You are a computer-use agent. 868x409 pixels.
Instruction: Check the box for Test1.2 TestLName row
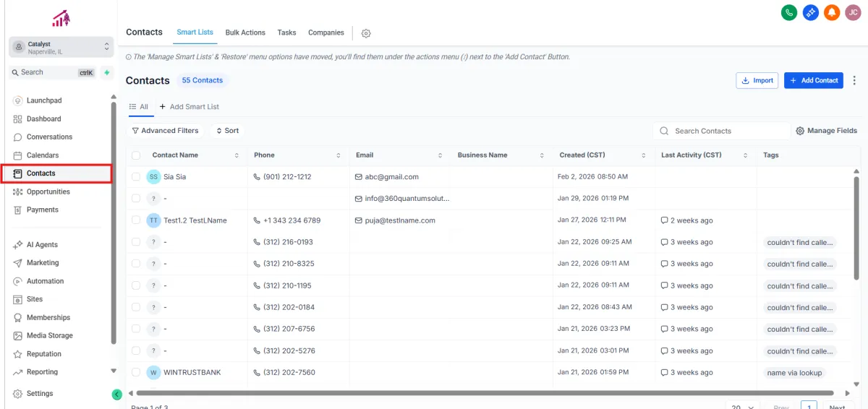136,220
